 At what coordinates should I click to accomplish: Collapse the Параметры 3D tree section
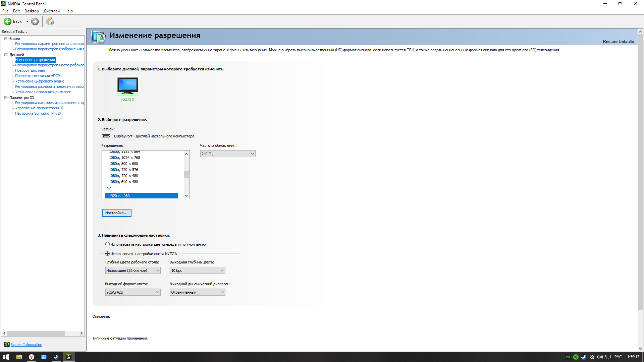pyautogui.click(x=6, y=98)
